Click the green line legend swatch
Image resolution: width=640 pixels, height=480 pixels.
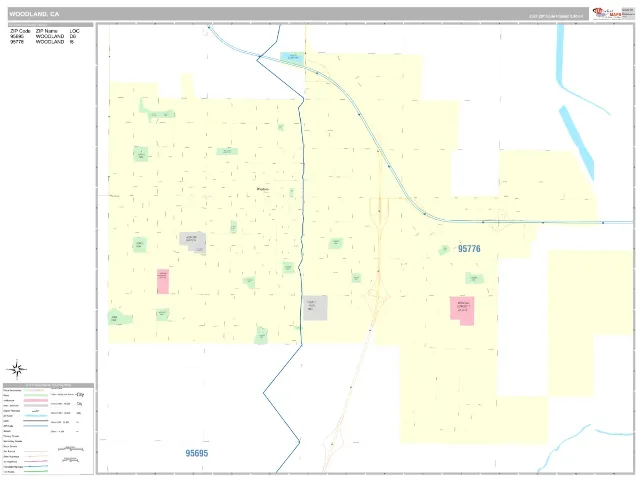click(36, 471)
